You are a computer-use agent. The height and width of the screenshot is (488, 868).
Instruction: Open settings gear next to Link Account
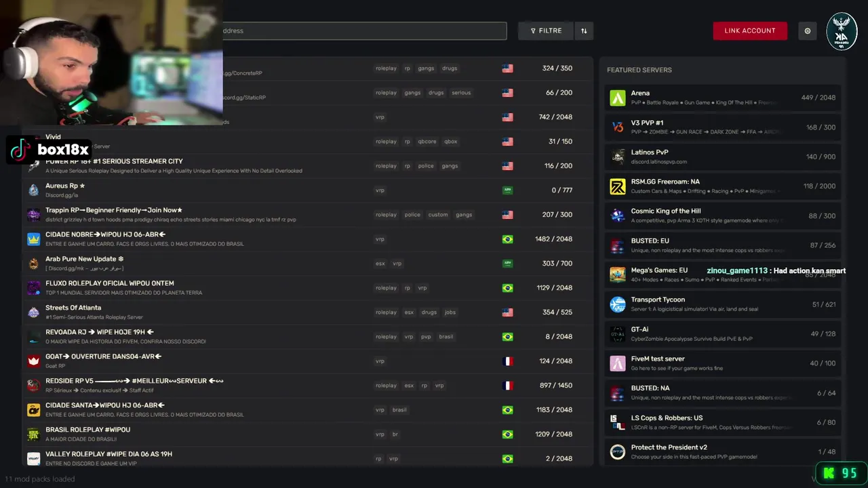coord(807,30)
